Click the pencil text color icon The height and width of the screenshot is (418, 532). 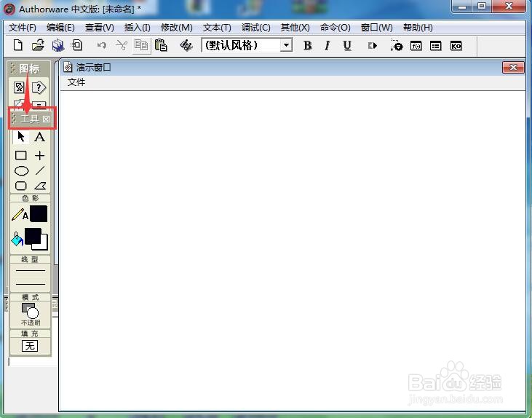tap(20, 214)
